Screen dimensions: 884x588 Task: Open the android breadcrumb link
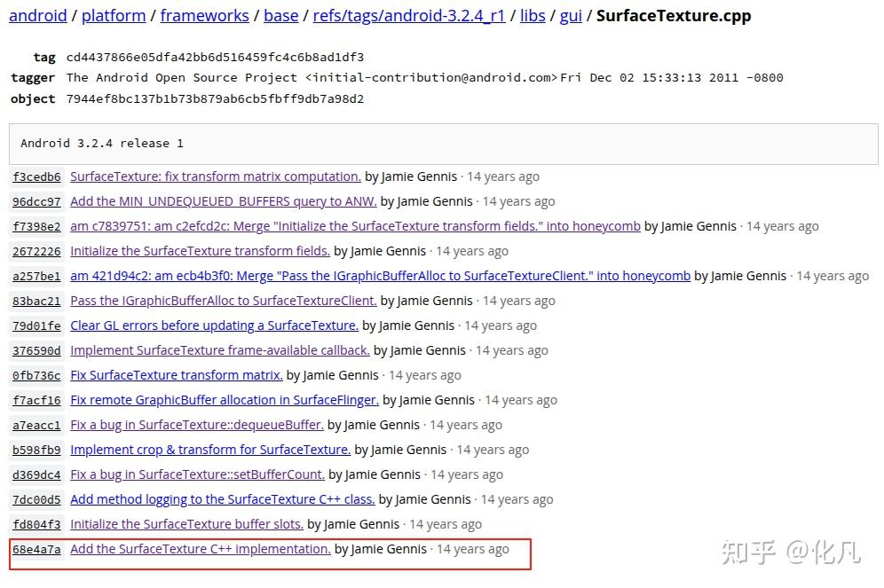click(37, 15)
